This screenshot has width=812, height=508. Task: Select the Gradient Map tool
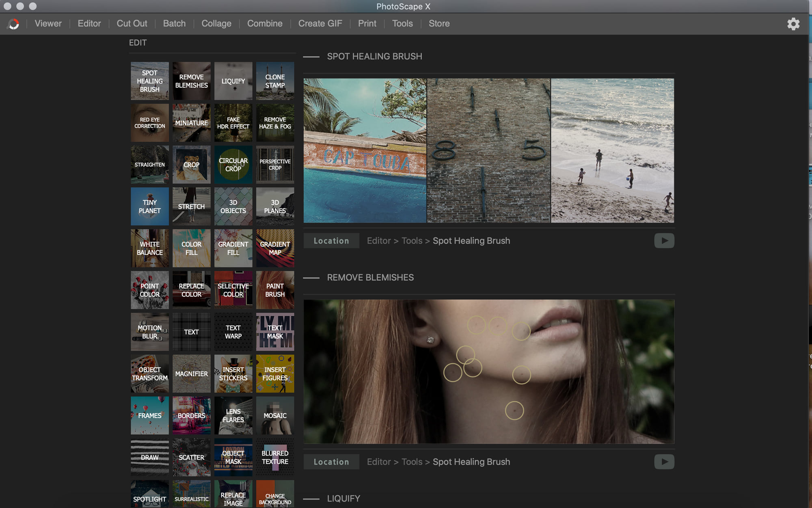[x=275, y=247]
